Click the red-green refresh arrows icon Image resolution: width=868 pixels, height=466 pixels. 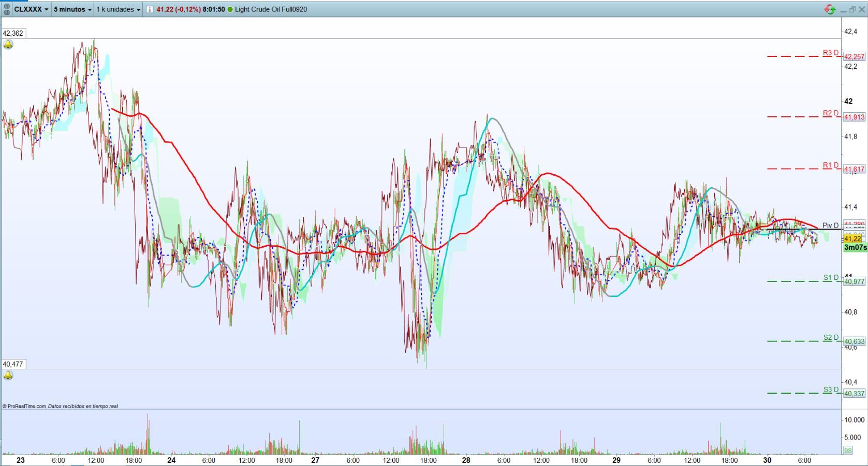click(x=830, y=9)
